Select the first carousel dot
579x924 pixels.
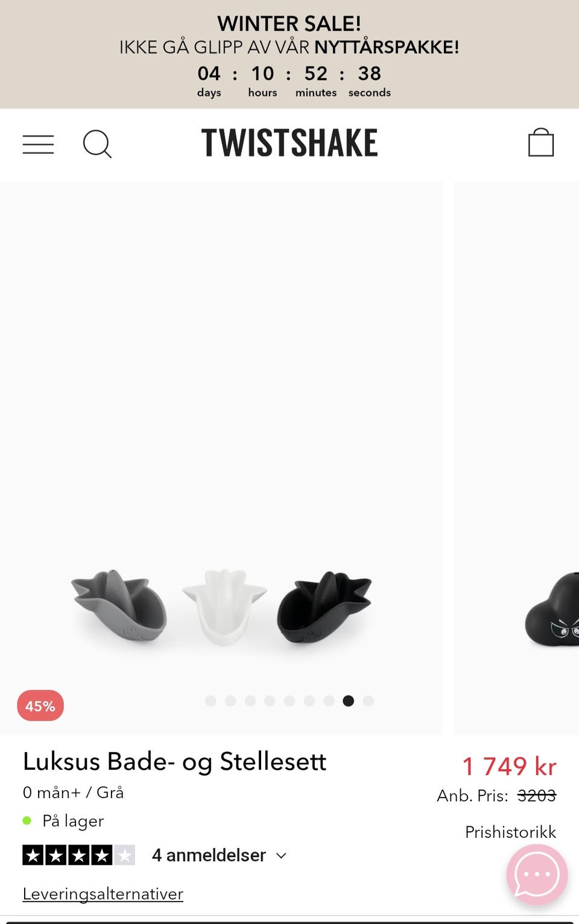pyautogui.click(x=210, y=701)
